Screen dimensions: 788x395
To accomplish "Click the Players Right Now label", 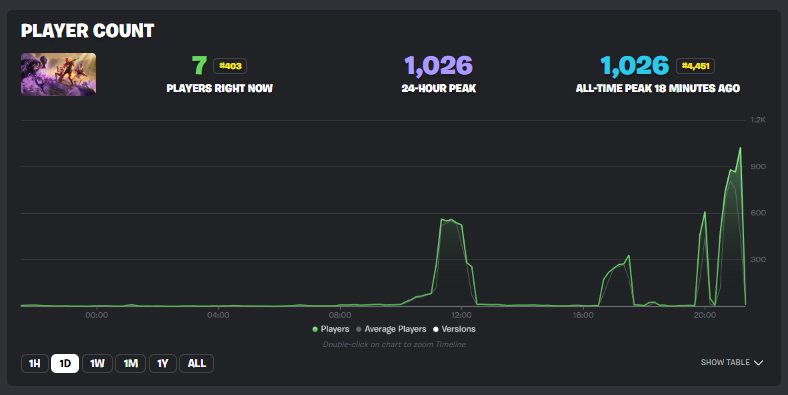I will click(x=220, y=88).
